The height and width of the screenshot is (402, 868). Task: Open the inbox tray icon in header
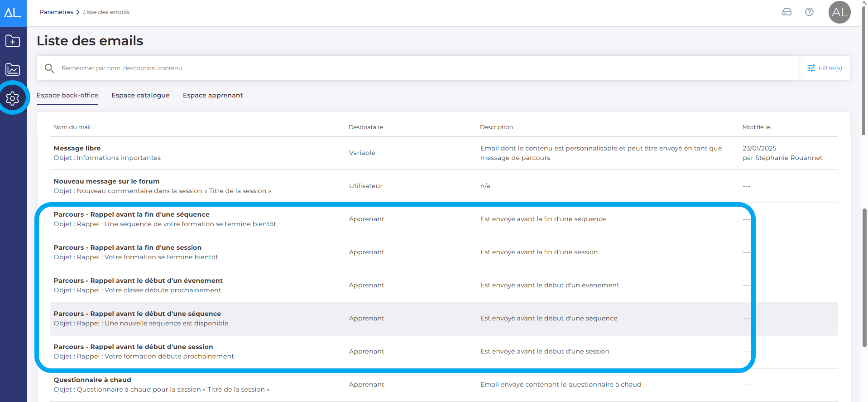[x=787, y=12]
